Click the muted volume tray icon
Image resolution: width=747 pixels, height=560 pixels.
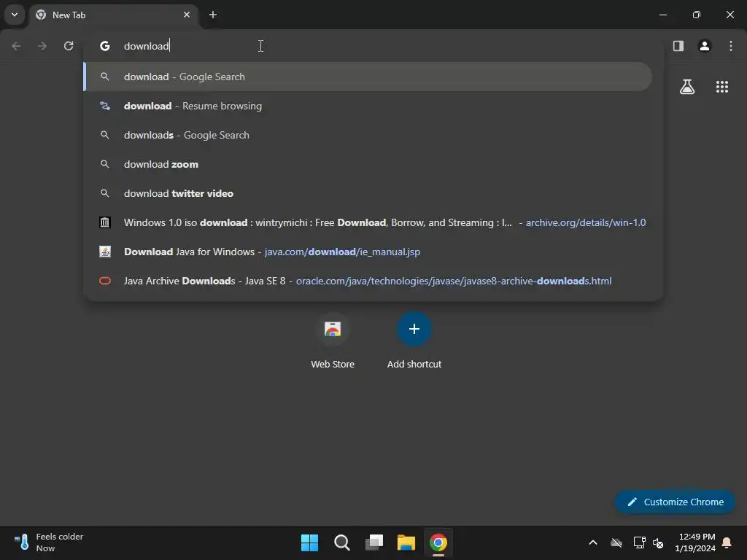pyautogui.click(x=658, y=542)
